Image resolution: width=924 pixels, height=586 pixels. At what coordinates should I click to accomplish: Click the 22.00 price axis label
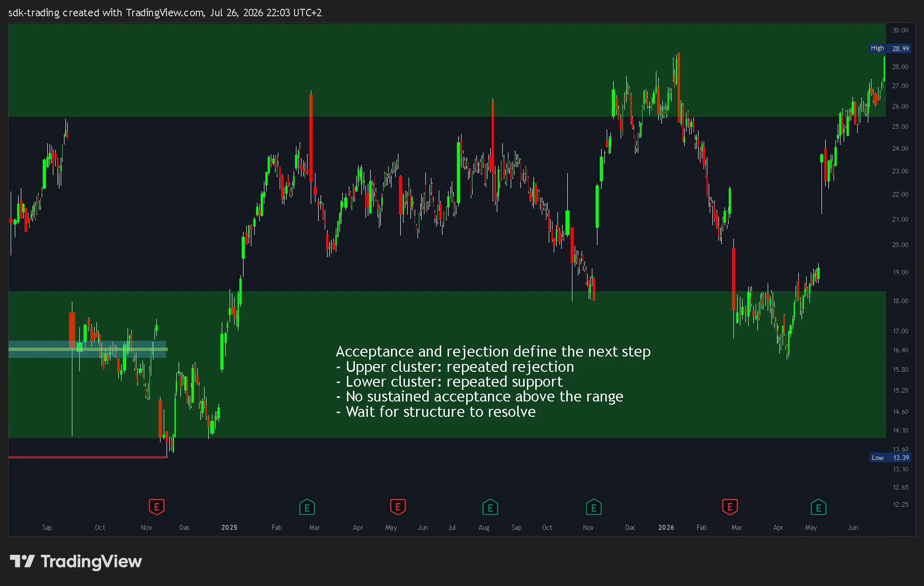click(900, 194)
